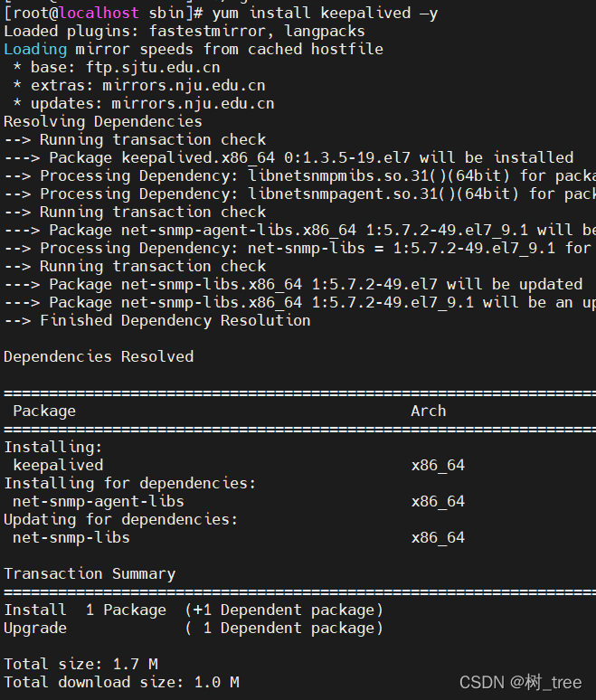Viewport: 596px width, 700px height.
Task: Click the Arch column header
Action: coord(428,411)
